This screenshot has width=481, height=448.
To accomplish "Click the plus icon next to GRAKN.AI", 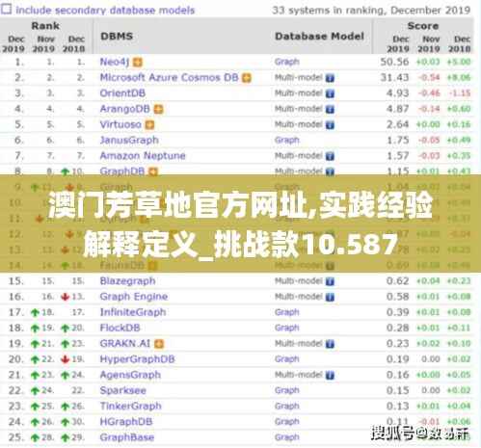I will coord(159,344).
